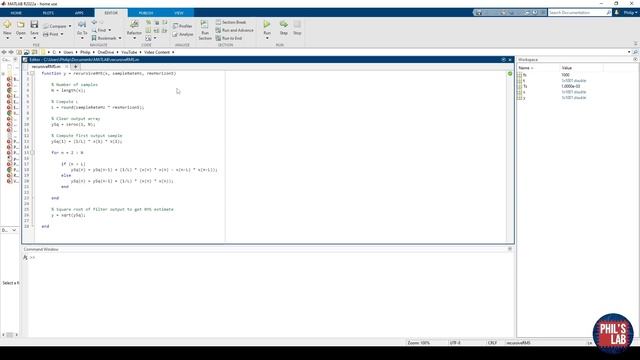The height and width of the screenshot is (360, 640).
Task: Click the Video Content path segment
Action: [x=157, y=52]
